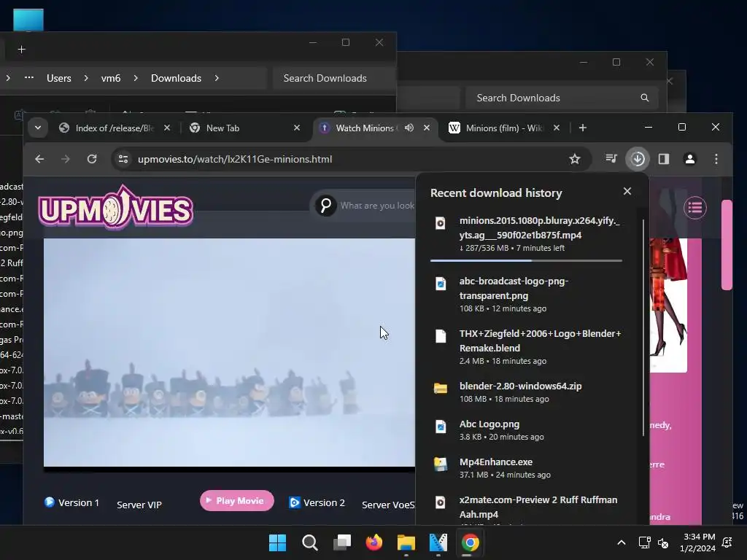The image size is (747, 560).
Task: Close the Recent download history panel
Action: click(x=627, y=191)
